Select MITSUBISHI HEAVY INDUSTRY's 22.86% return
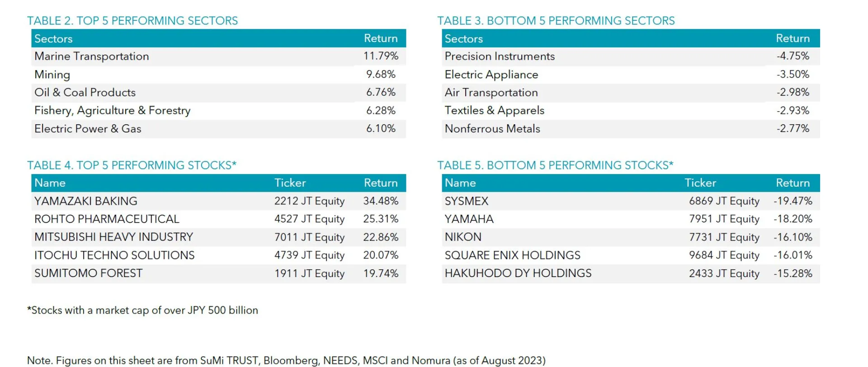 [x=381, y=237]
